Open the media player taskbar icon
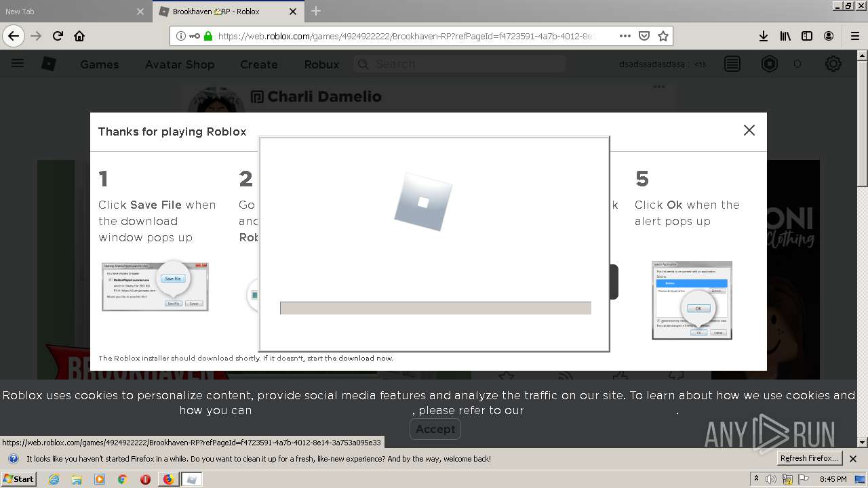Image resolution: width=868 pixels, height=488 pixels. [100, 479]
